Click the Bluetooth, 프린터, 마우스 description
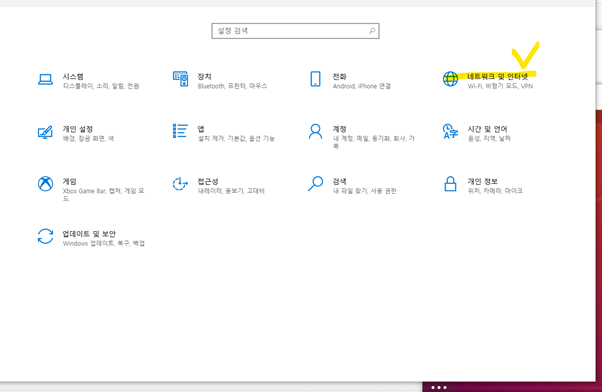The width and height of the screenshot is (602, 392). click(x=232, y=86)
